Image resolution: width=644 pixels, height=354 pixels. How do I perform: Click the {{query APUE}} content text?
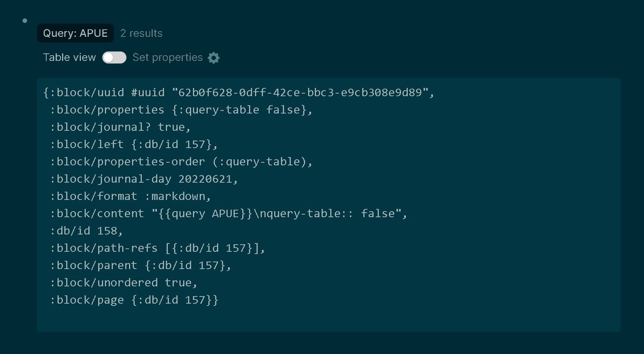coord(203,213)
